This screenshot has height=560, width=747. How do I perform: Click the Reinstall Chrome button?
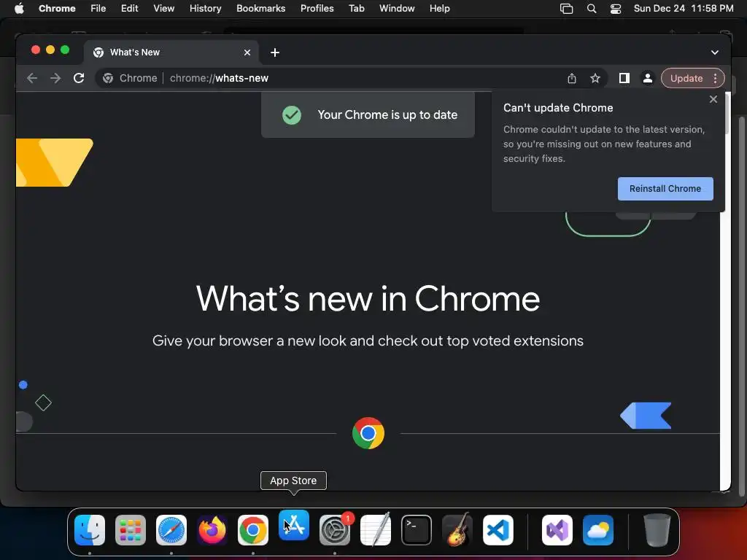665,189
